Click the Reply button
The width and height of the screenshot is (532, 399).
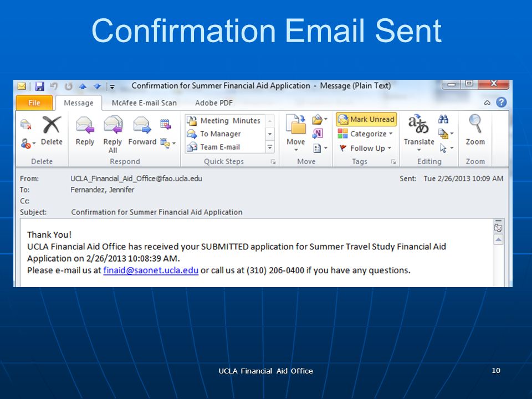85,131
